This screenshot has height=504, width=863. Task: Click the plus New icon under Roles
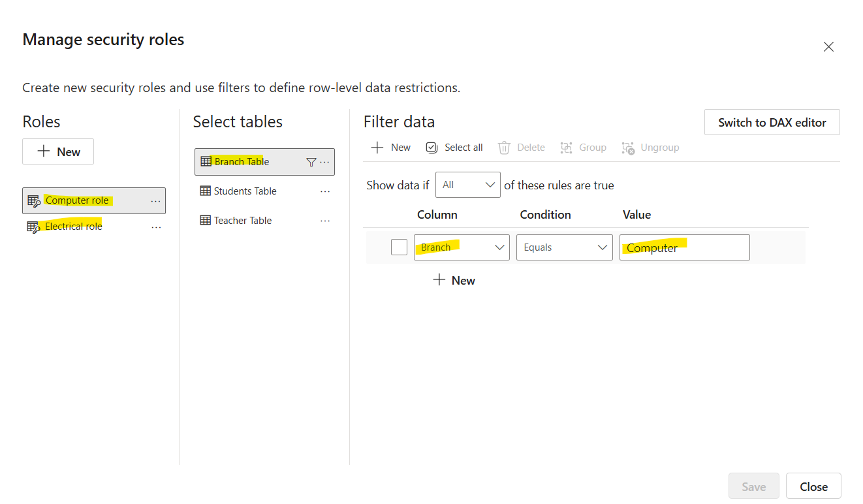pyautogui.click(x=58, y=151)
